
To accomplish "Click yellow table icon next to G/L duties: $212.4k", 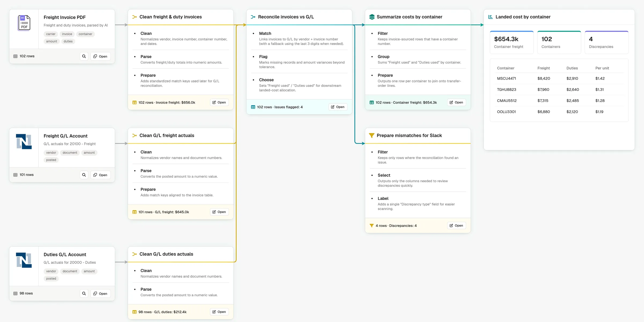I will 134,312.
